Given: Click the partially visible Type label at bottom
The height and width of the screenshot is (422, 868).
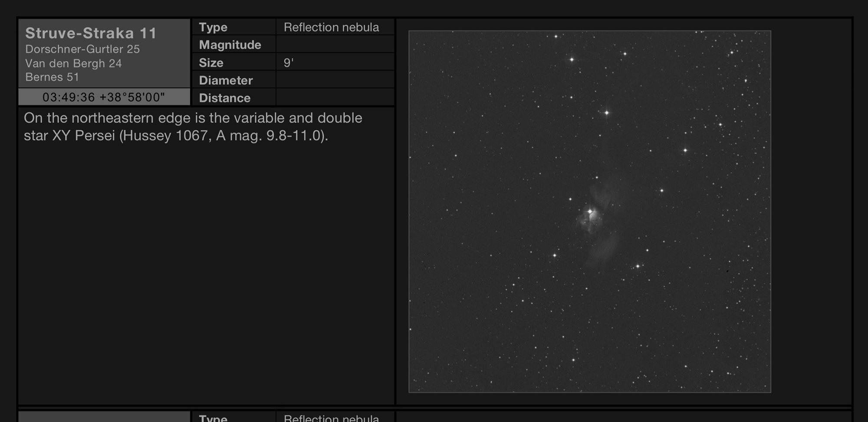Looking at the screenshot, I should [213, 418].
